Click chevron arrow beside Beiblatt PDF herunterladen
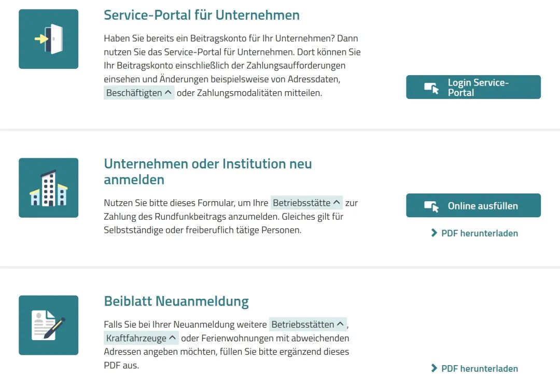 (434, 369)
